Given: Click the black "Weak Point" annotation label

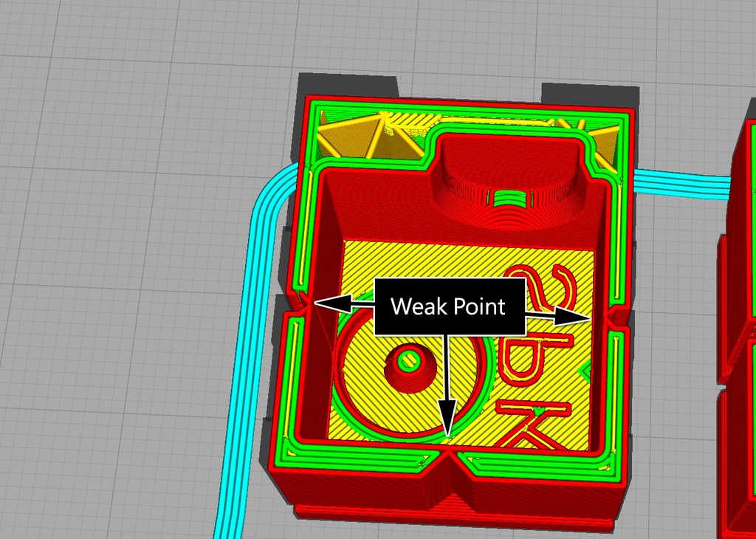Looking at the screenshot, I should click(x=448, y=306).
